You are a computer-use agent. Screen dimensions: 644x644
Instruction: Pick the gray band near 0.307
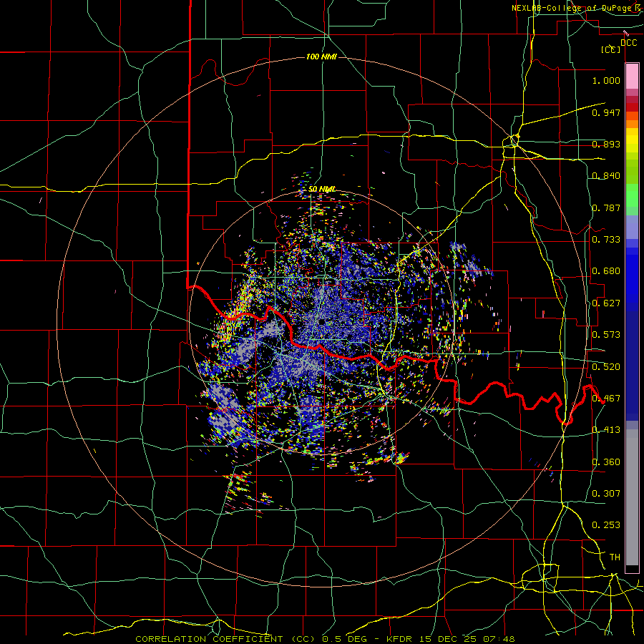pyautogui.click(x=632, y=497)
